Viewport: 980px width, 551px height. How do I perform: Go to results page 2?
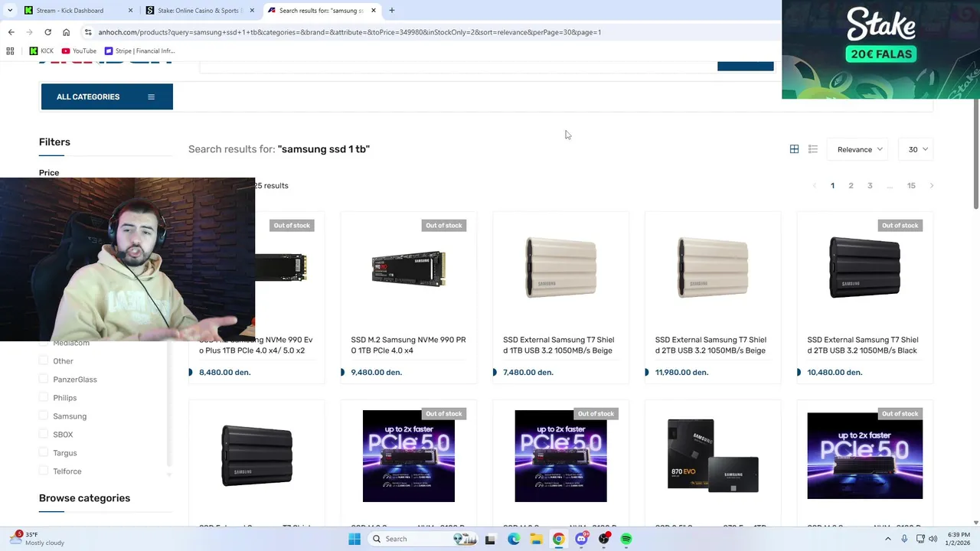pos(851,185)
